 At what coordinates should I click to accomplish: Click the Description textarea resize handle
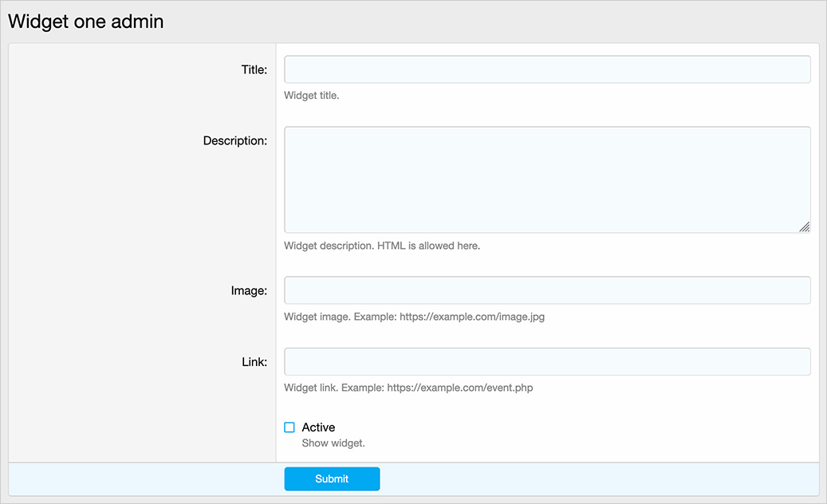click(x=805, y=227)
